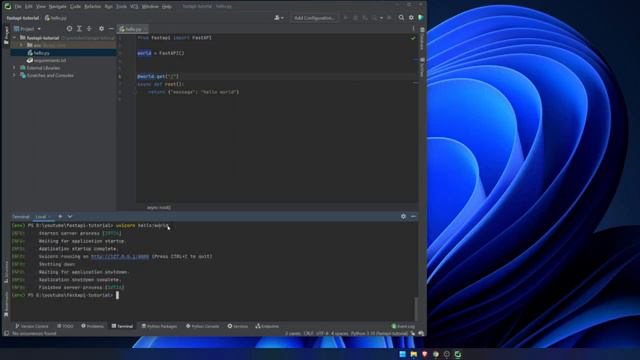This screenshot has height=360, width=640.
Task: Expand the env folder in project tree
Action: click(x=22, y=45)
